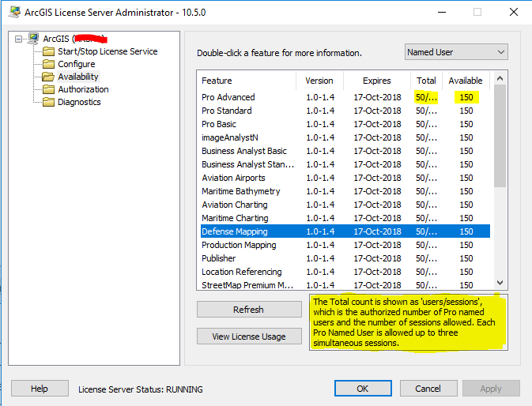
Task: Click the Start/Stop License Service folder icon
Action: pos(48,51)
